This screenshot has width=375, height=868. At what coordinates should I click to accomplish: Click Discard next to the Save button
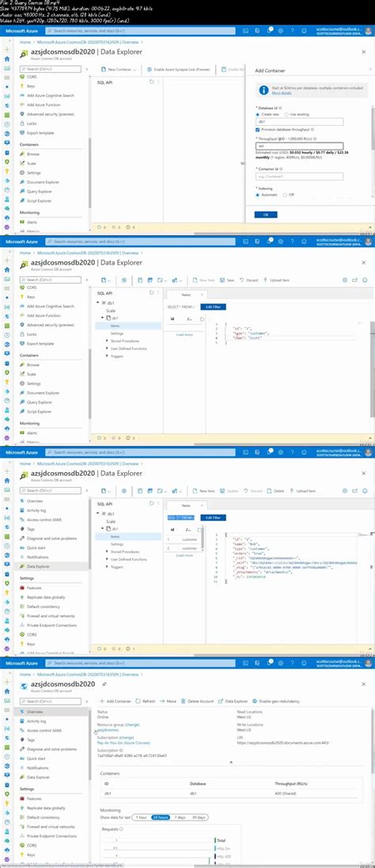pos(249,280)
